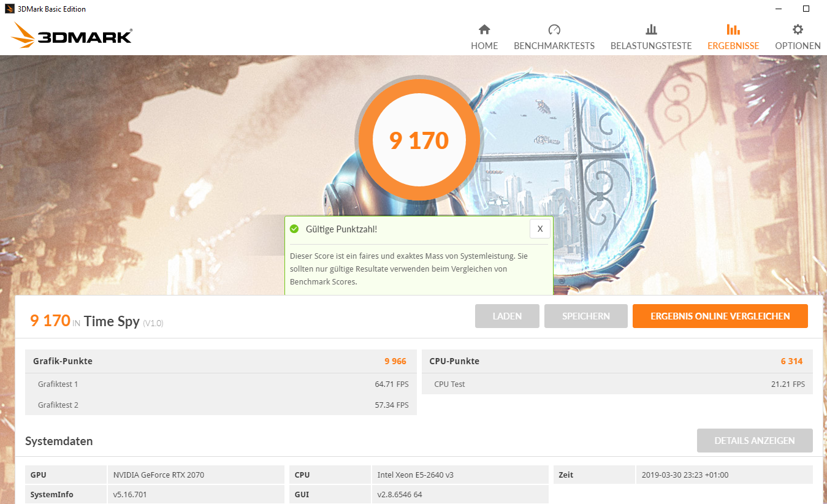827x504 pixels.
Task: Click the GPU label cell
Action: (x=66, y=475)
